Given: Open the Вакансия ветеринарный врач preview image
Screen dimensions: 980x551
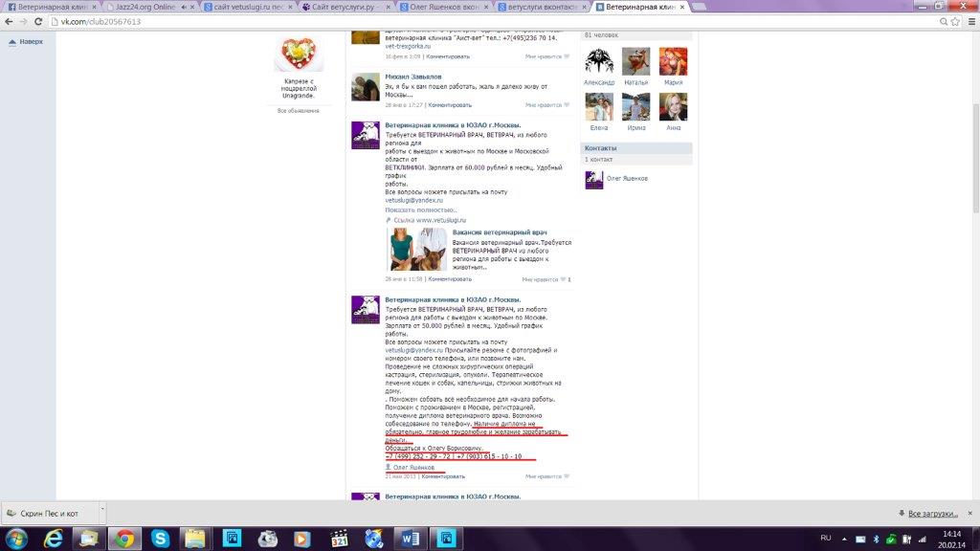Looking at the screenshot, I should pyautogui.click(x=417, y=249).
